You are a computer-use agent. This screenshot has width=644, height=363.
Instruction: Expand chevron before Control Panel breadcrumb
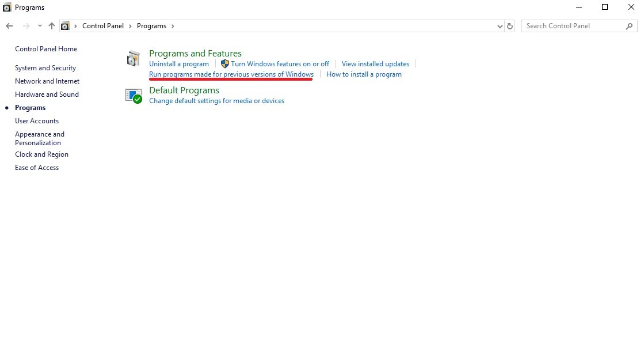point(75,26)
